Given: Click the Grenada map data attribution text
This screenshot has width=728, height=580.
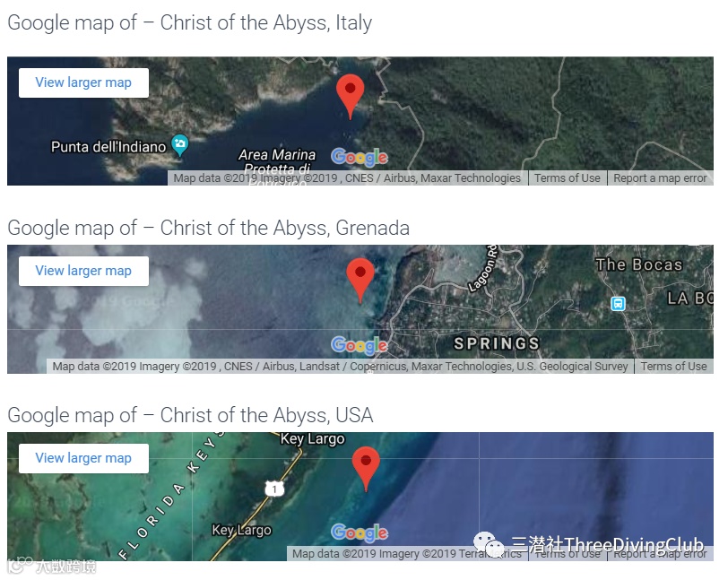Looking at the screenshot, I should (340, 367).
